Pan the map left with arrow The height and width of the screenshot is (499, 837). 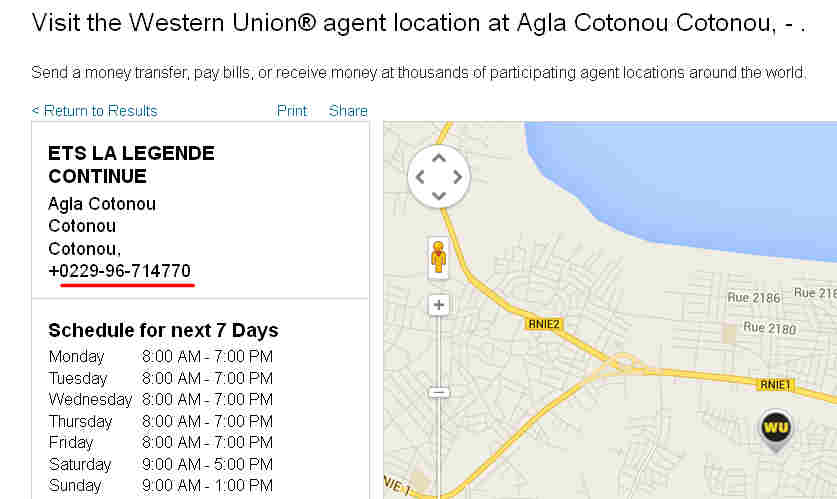[421, 177]
